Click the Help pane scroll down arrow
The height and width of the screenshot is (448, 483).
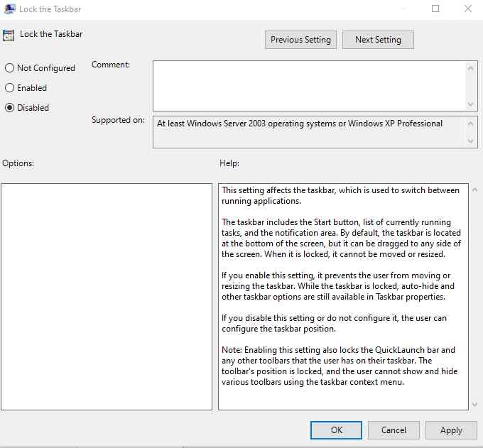click(x=474, y=404)
